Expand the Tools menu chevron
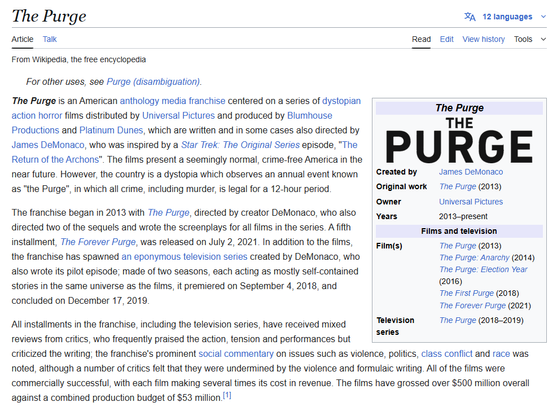 click(543, 39)
